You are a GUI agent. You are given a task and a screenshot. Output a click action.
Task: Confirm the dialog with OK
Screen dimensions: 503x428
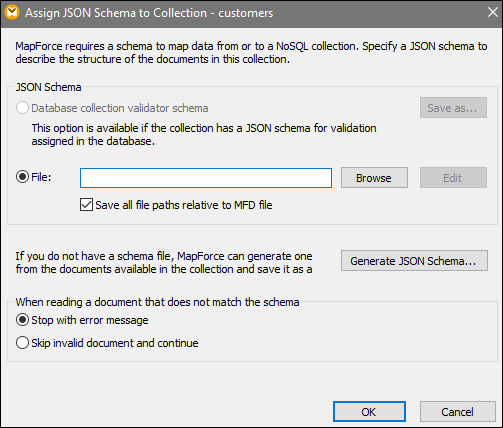pyautogui.click(x=369, y=412)
